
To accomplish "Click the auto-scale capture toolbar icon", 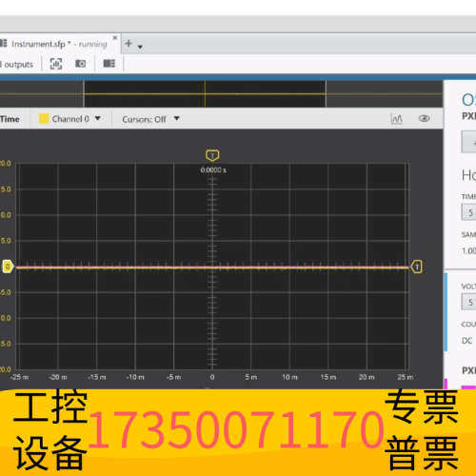I will click(56, 64).
